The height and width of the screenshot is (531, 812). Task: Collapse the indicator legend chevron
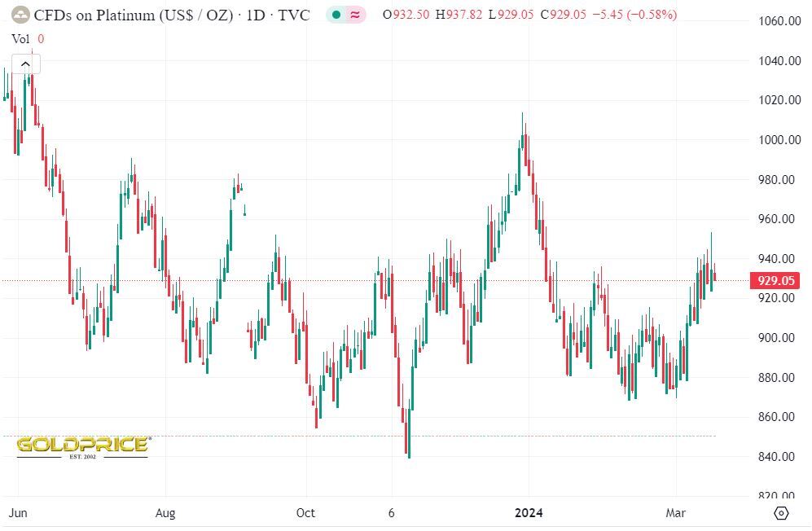26,64
